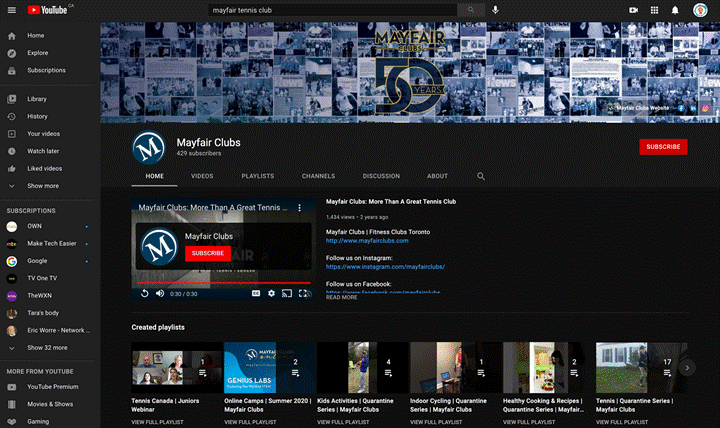720x428 pixels.
Task: Open the LinkedIn icon in the banner
Action: tap(693, 108)
